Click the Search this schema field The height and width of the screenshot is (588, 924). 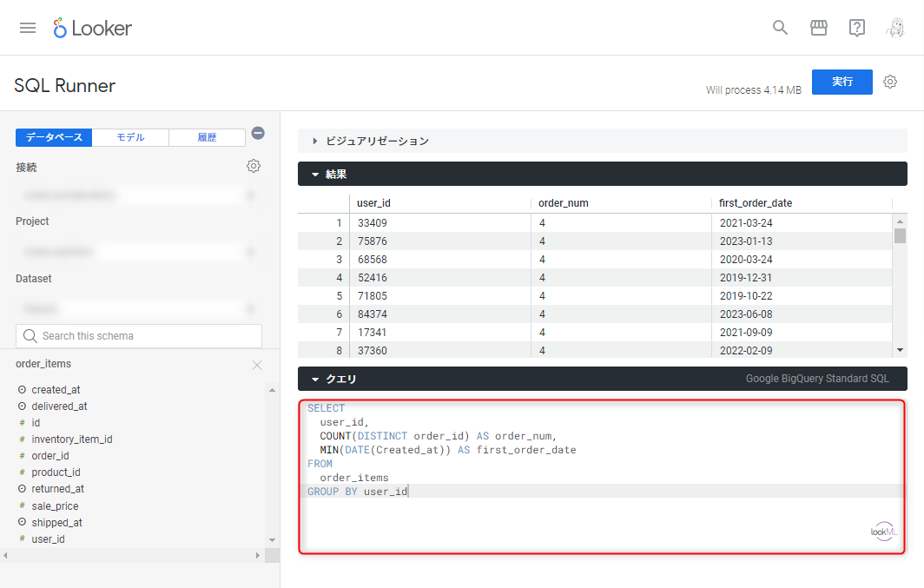[x=139, y=336]
